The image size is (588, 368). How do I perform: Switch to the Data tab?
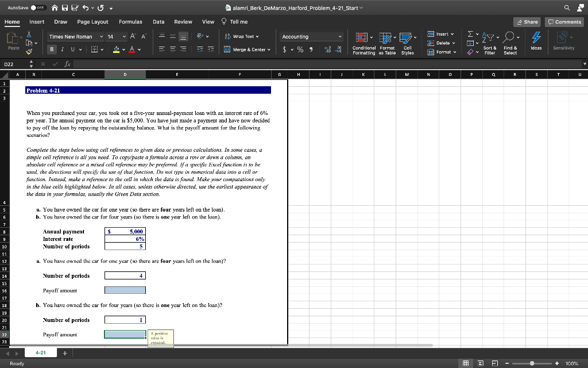(158, 22)
